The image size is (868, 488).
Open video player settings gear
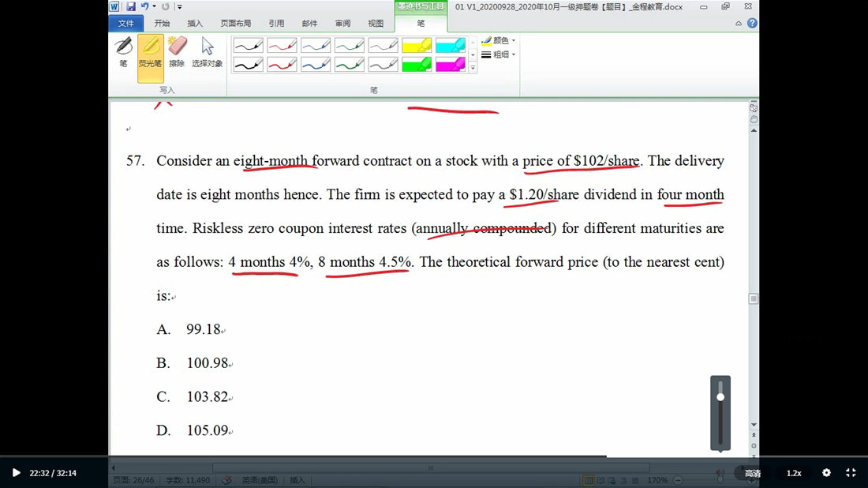click(x=826, y=472)
